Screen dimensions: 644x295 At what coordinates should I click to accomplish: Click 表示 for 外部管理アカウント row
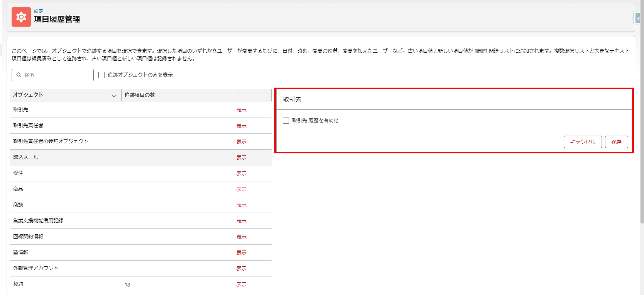(241, 268)
